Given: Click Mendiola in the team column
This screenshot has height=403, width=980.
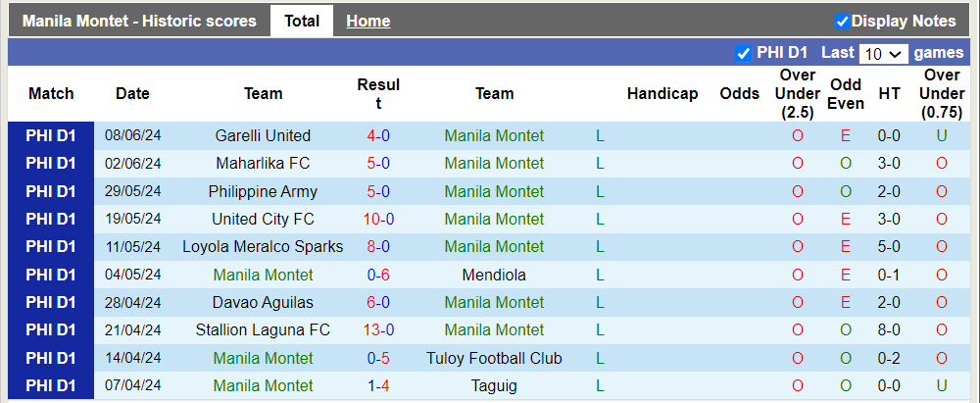Looking at the screenshot, I should (x=494, y=275).
